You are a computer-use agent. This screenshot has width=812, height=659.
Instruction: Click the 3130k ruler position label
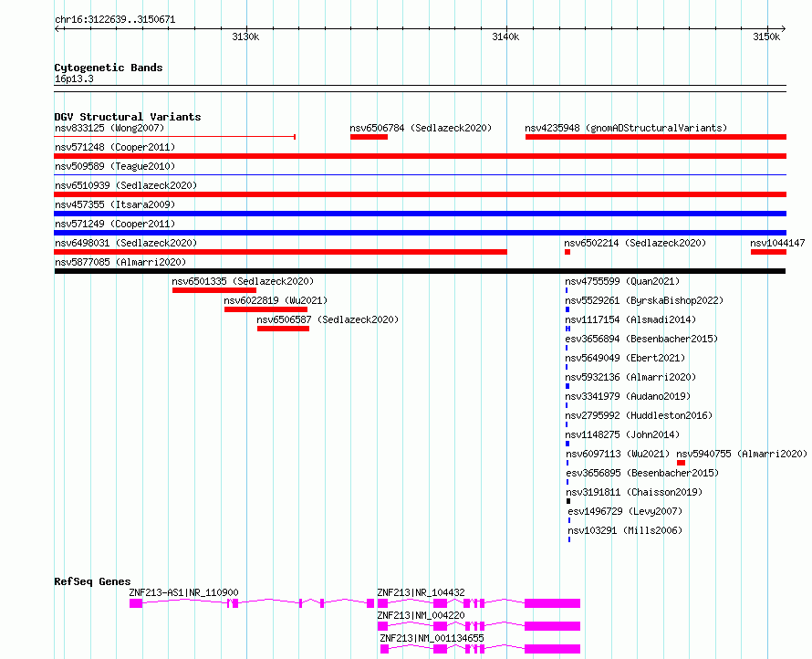pos(245,37)
